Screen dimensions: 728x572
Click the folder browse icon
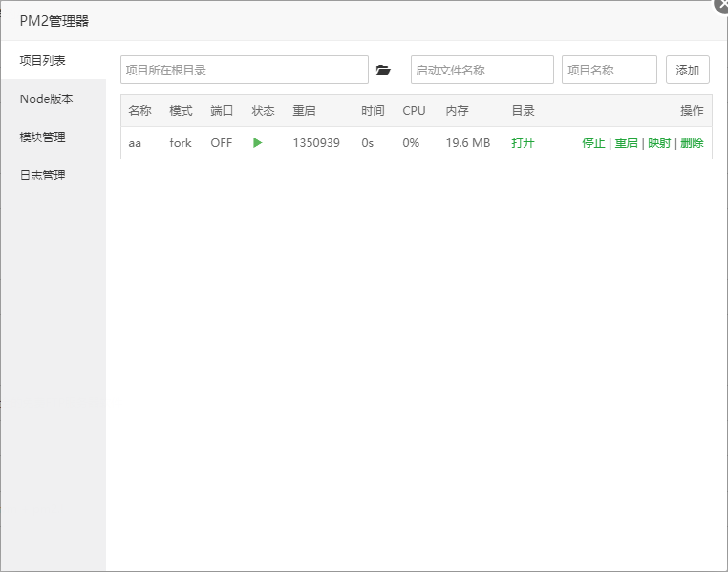[383, 70]
